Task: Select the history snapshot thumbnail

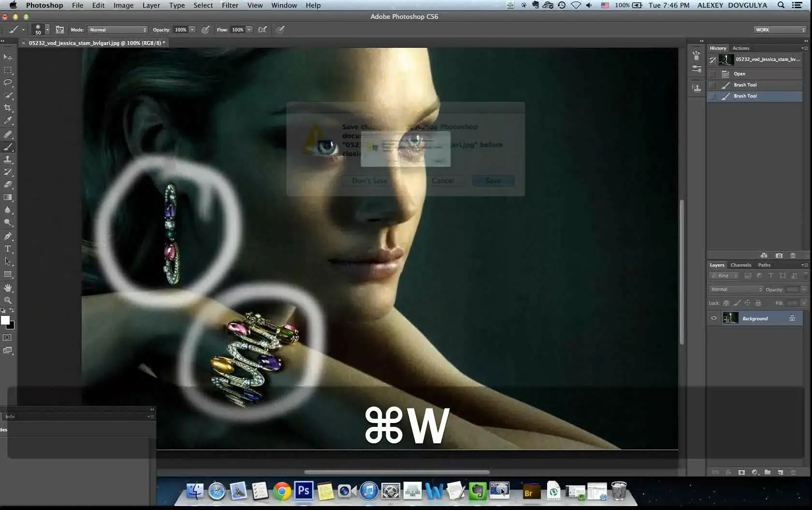Action: coord(725,59)
